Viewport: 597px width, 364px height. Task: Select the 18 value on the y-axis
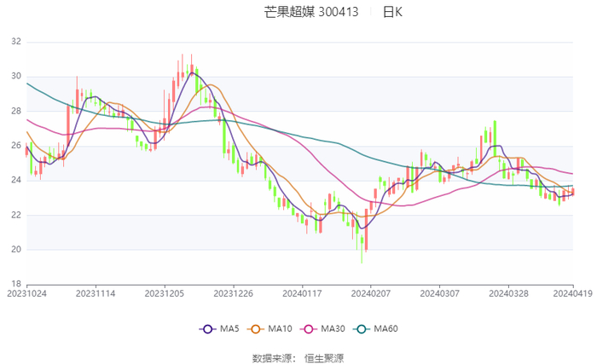(16, 284)
